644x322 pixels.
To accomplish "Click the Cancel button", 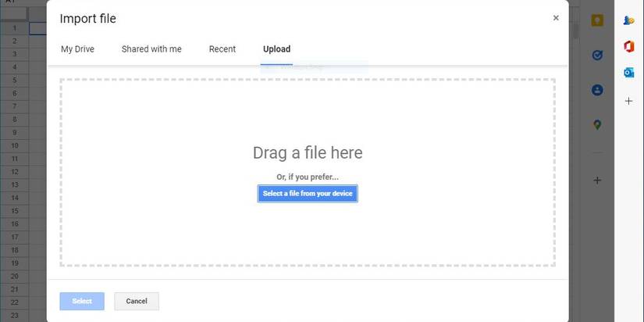I will tap(137, 302).
